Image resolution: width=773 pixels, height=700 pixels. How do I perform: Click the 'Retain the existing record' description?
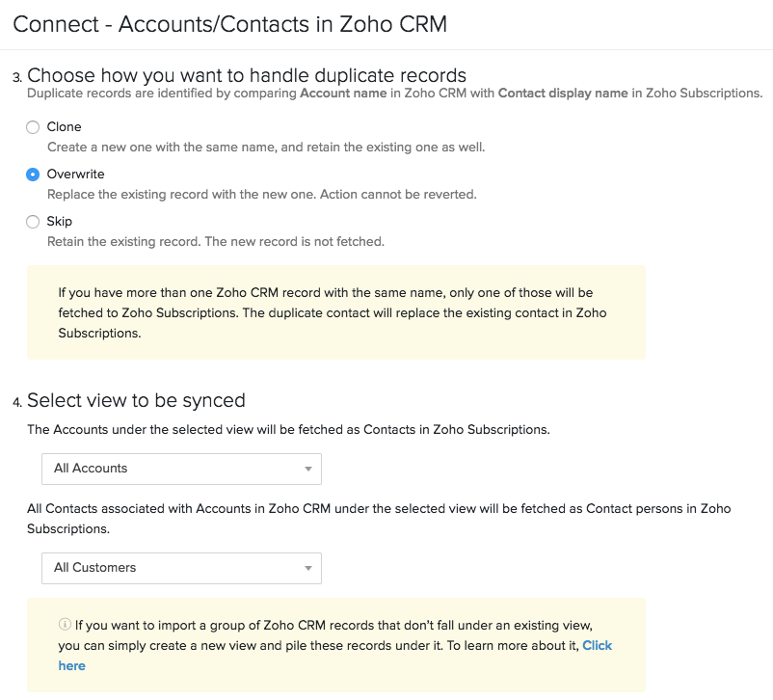point(215,242)
